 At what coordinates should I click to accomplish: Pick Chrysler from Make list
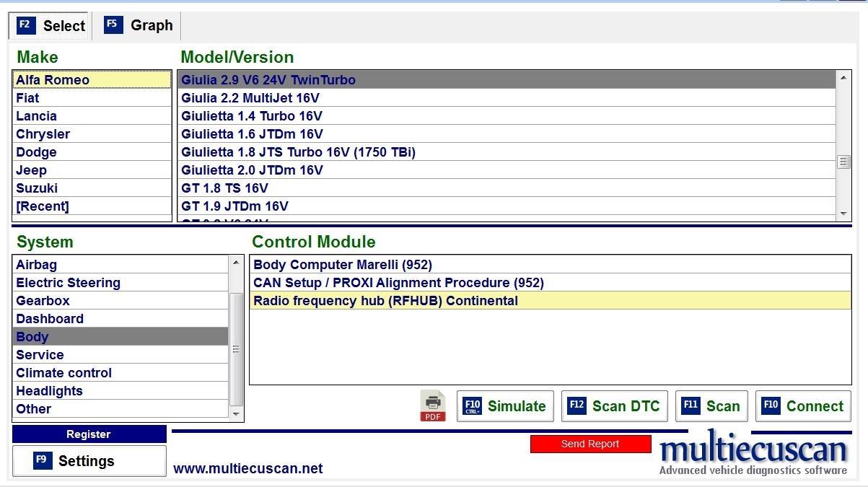click(92, 134)
